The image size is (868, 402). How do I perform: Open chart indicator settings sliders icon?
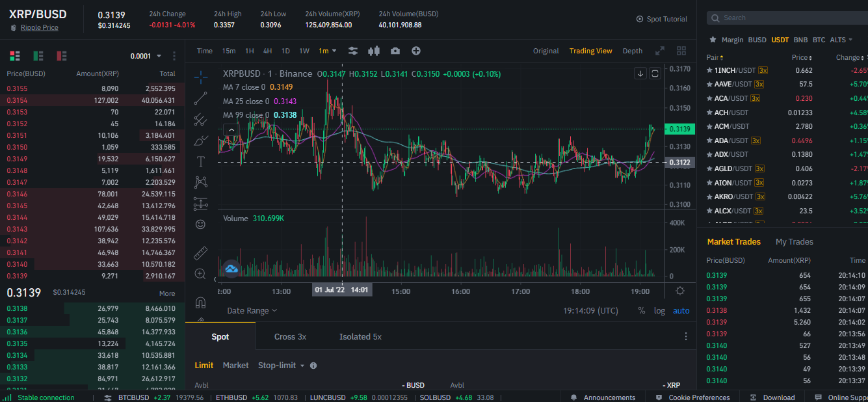click(x=353, y=51)
